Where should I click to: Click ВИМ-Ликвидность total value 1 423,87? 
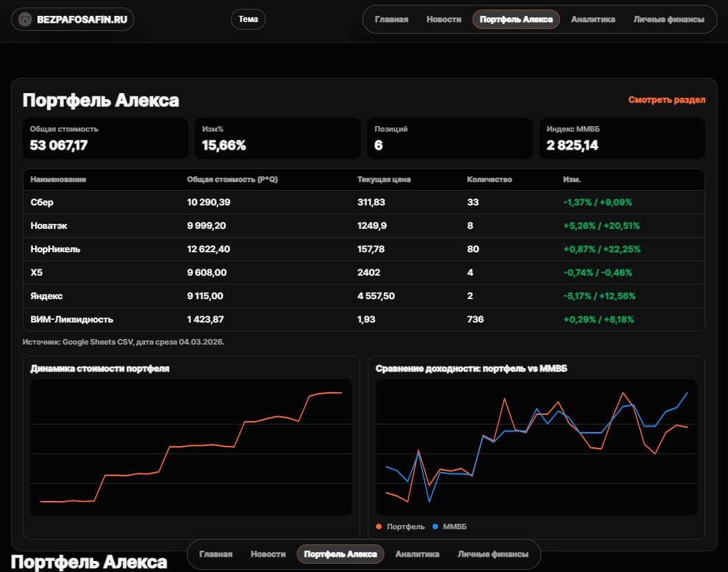205,319
